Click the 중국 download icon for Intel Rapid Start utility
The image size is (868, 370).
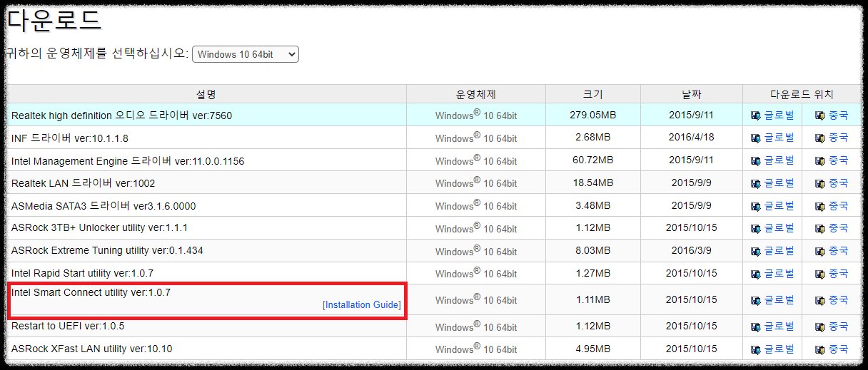coord(820,274)
